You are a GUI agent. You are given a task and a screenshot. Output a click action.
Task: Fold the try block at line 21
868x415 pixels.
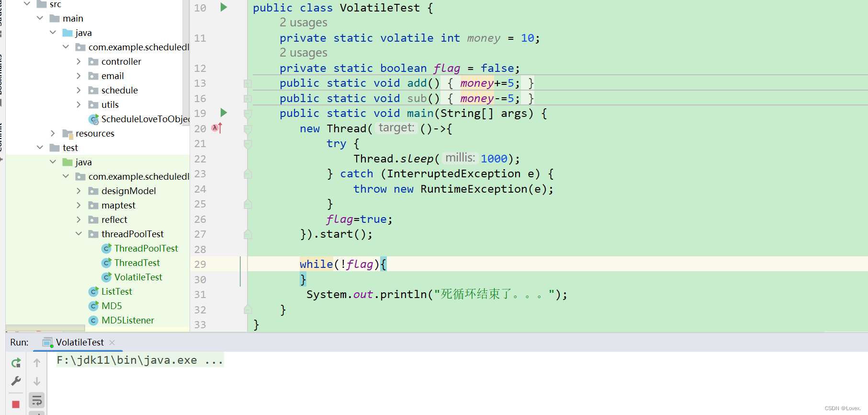pyautogui.click(x=248, y=144)
